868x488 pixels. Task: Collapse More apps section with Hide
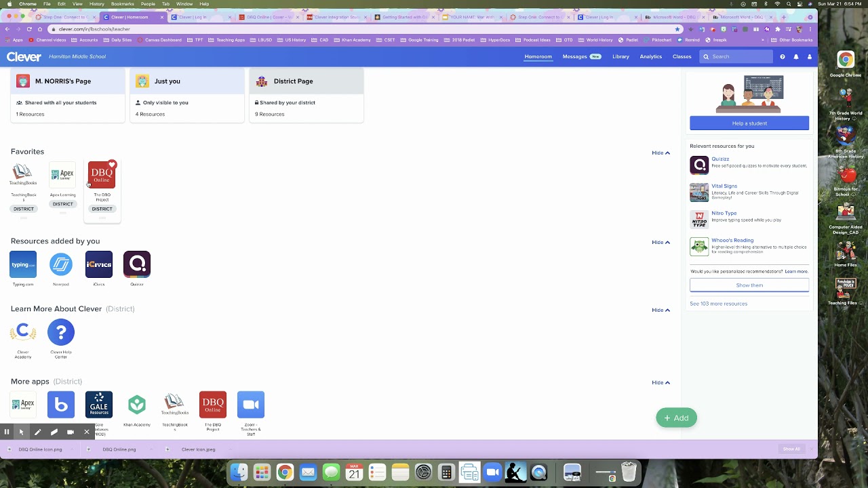click(x=660, y=382)
